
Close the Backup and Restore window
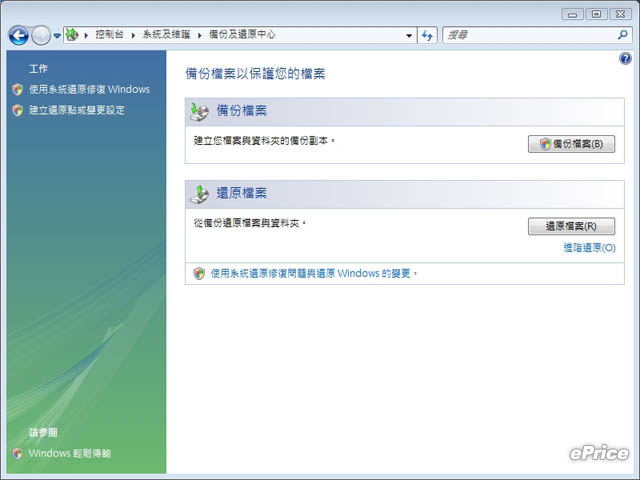click(x=620, y=14)
